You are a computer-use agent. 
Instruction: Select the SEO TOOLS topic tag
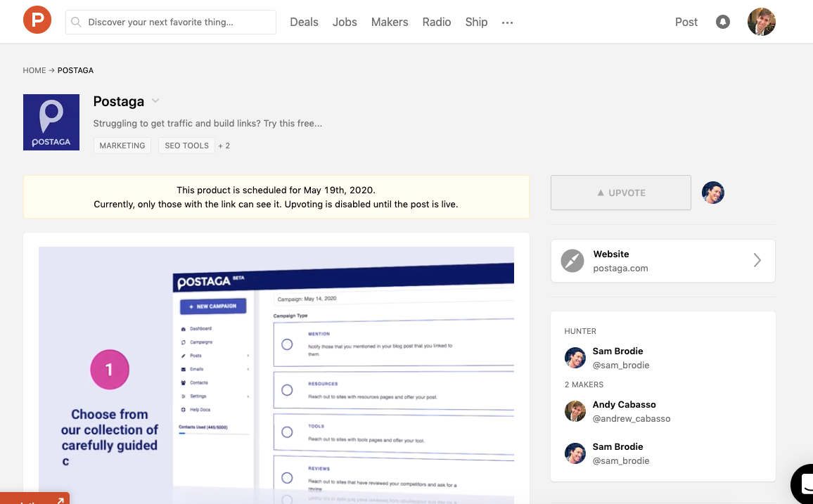186,146
